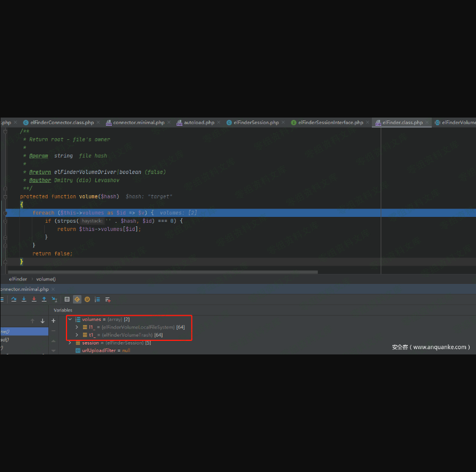Click volume() in the breadcrumb bar
The height and width of the screenshot is (472, 476).
point(46,279)
